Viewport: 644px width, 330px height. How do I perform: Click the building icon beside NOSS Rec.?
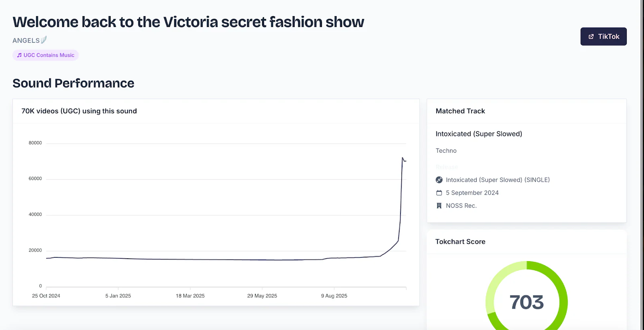coord(439,206)
